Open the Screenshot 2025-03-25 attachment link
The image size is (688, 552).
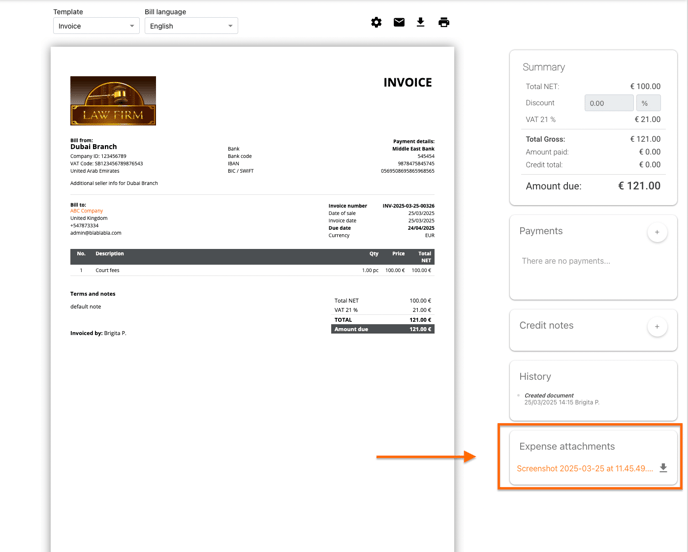(x=584, y=469)
